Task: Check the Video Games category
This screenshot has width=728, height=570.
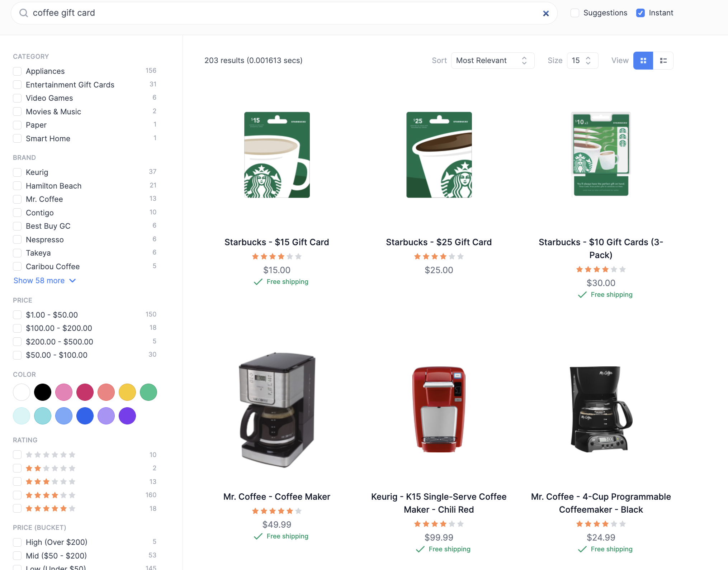Action: tap(17, 98)
